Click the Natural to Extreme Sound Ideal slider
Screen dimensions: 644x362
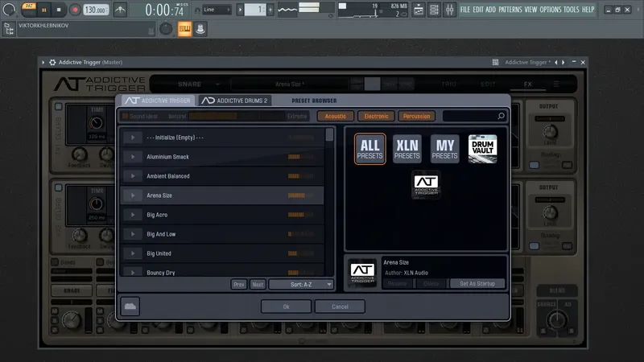pos(237,116)
